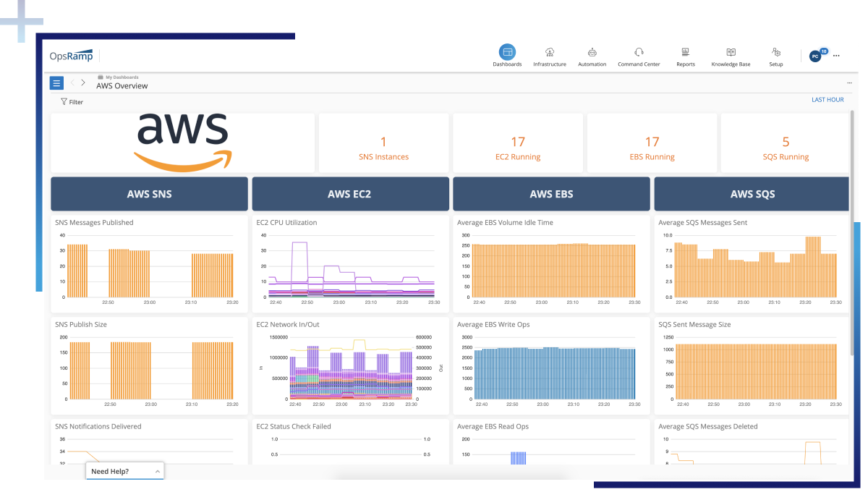
Task: Click the blue hamburger menu button
Action: [56, 82]
